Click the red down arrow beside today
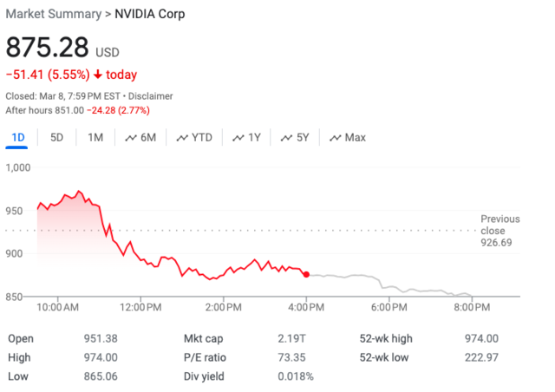The width and height of the screenshot is (555, 392). tap(96, 75)
